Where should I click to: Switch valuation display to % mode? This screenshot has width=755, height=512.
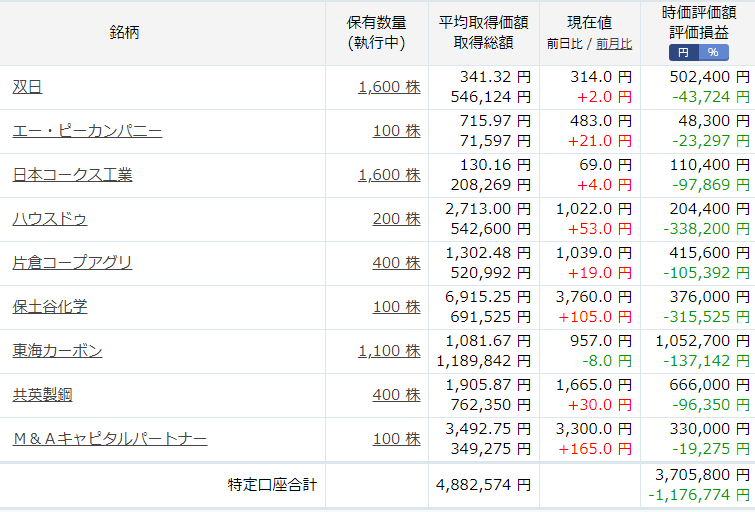tap(714, 53)
